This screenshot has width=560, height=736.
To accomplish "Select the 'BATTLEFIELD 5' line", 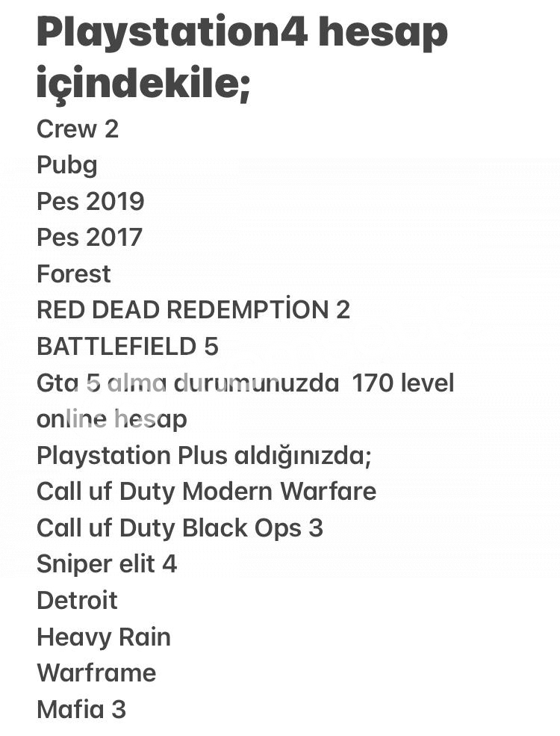I will click(x=128, y=347).
